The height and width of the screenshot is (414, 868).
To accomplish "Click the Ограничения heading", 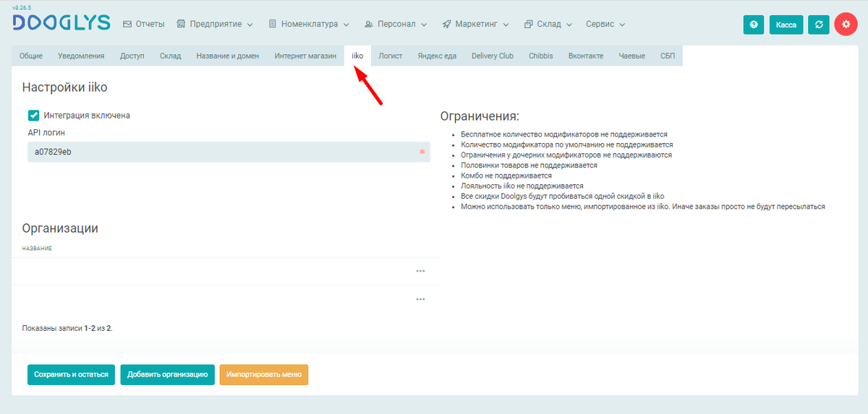I will 480,116.
